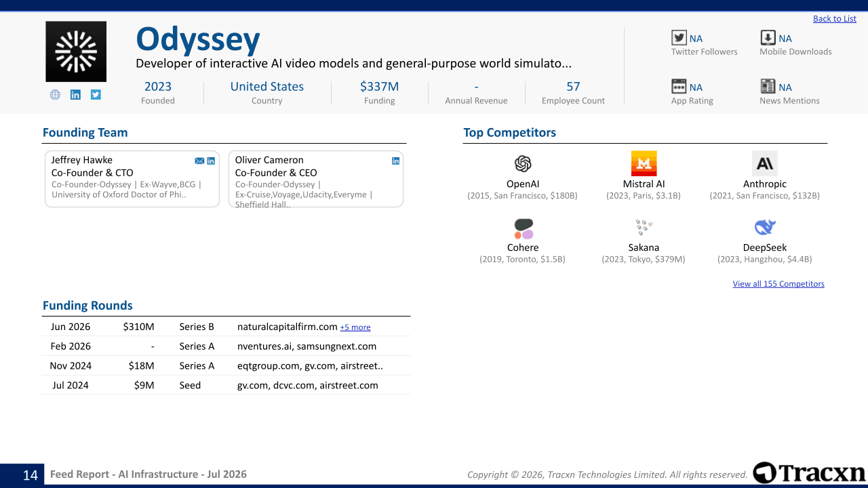Screen dimensions: 868x488
Task: Select the Cohere competitor logo
Action: 523,228
